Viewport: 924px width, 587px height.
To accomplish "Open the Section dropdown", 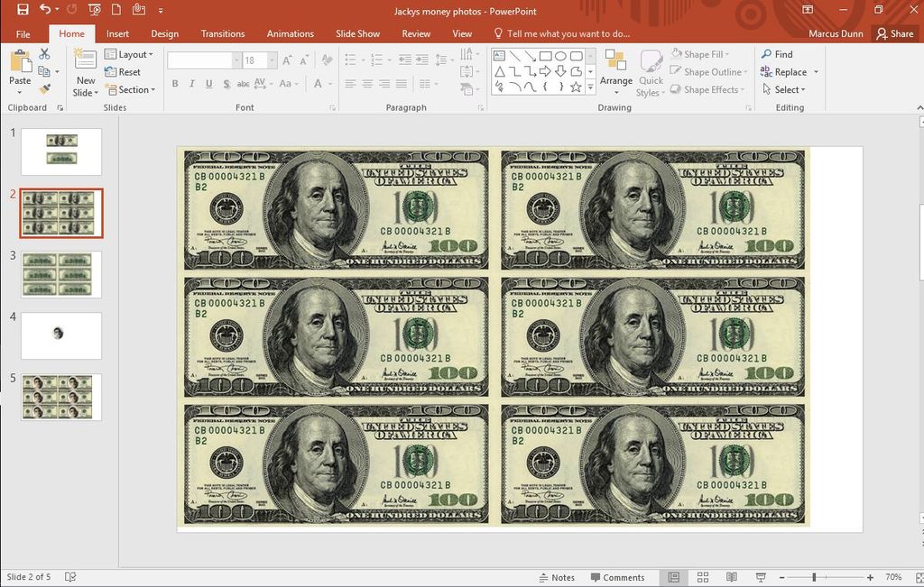I will point(130,89).
